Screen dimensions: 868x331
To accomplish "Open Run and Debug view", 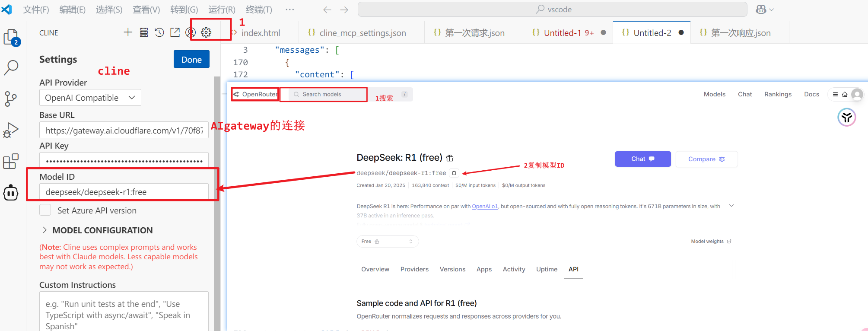I will pos(11,130).
